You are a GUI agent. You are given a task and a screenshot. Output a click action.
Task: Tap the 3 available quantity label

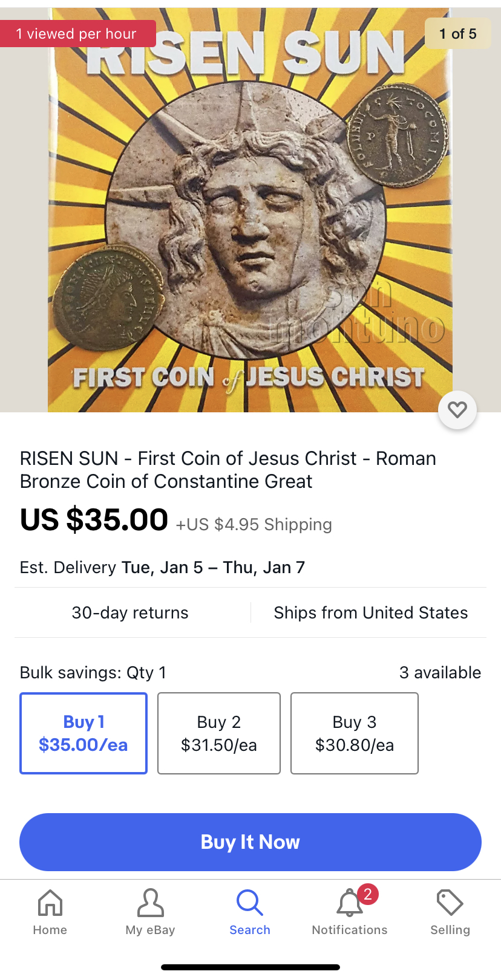tap(440, 673)
